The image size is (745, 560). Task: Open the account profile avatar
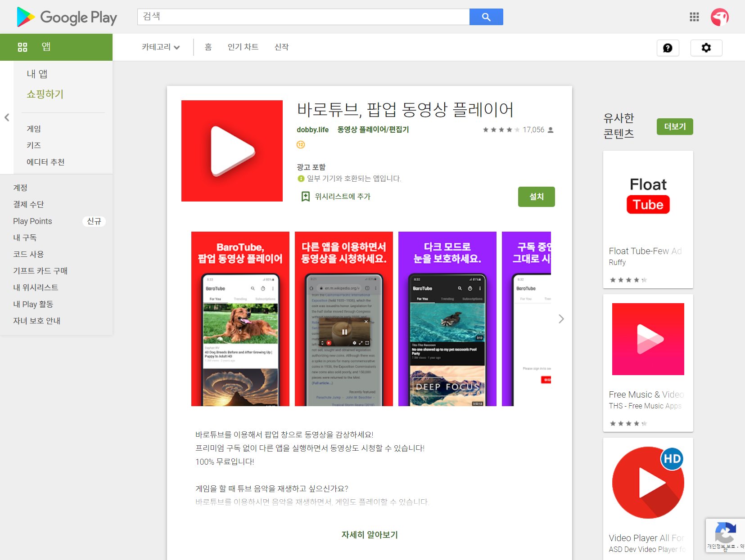(720, 17)
